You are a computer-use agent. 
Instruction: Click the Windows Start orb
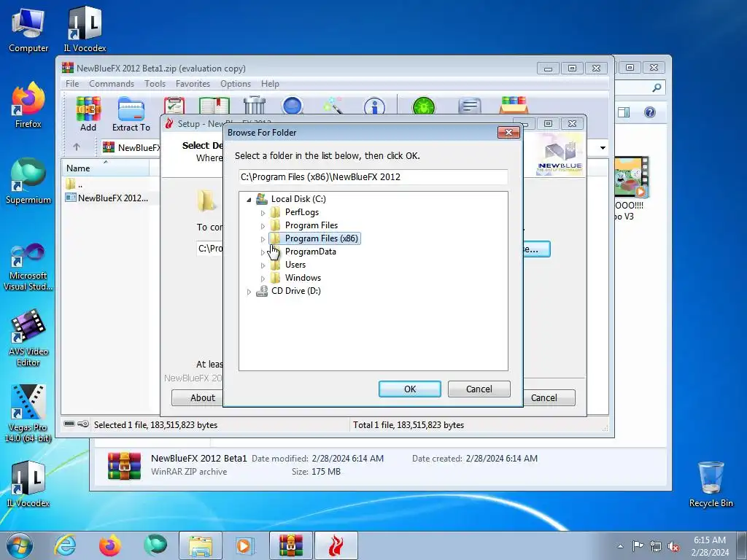[20, 545]
